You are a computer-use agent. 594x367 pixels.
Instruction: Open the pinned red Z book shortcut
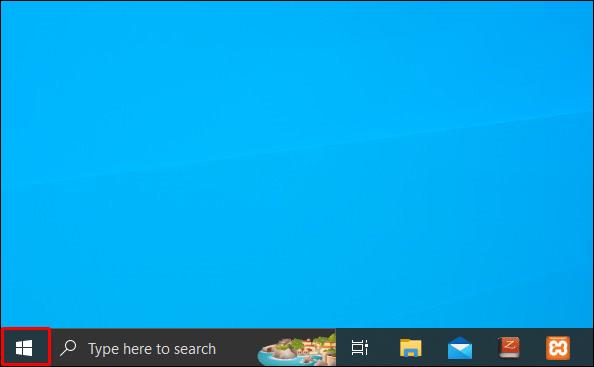tap(509, 347)
